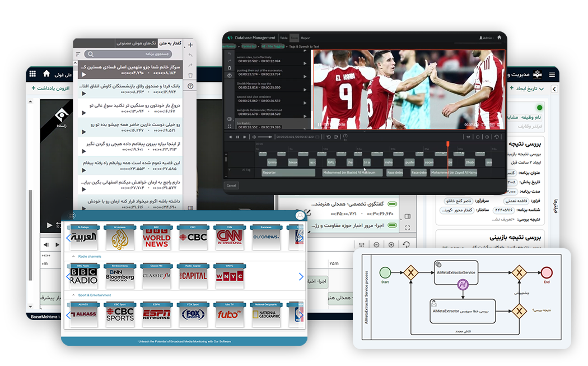Pause playback in Database Management toolbar
Image resolution: width=588 pixels, height=366 pixels.
tap(237, 137)
